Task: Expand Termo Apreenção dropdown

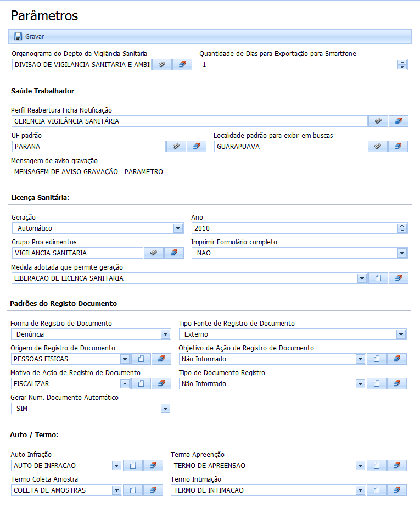Action: coord(360,466)
